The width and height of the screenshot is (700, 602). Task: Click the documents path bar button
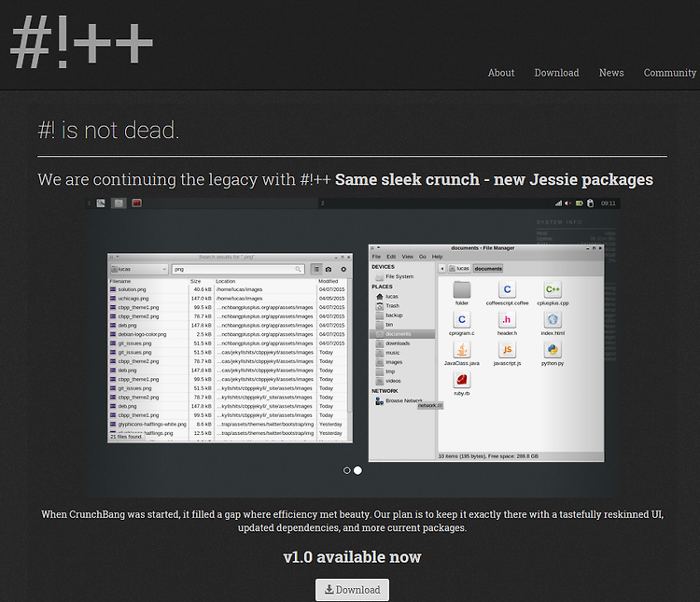488,269
